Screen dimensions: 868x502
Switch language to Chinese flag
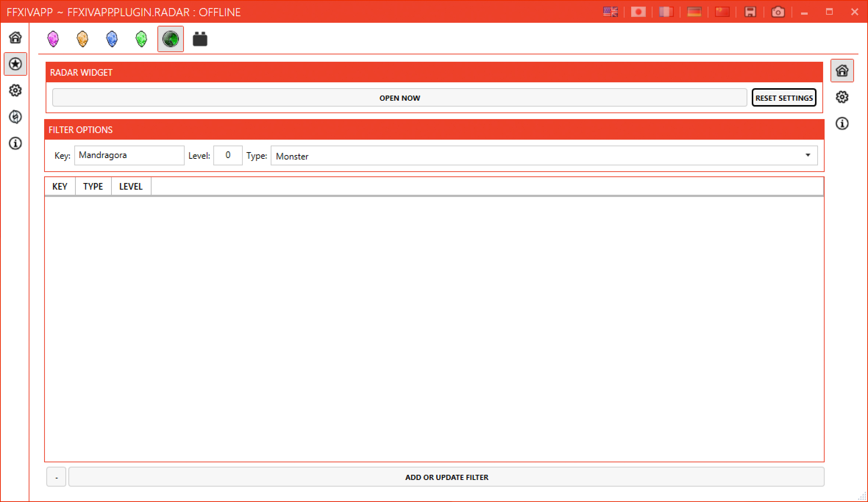point(722,12)
